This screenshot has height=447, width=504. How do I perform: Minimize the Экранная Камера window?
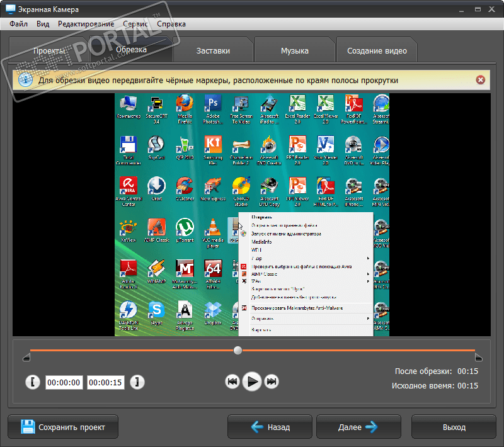pos(462,9)
